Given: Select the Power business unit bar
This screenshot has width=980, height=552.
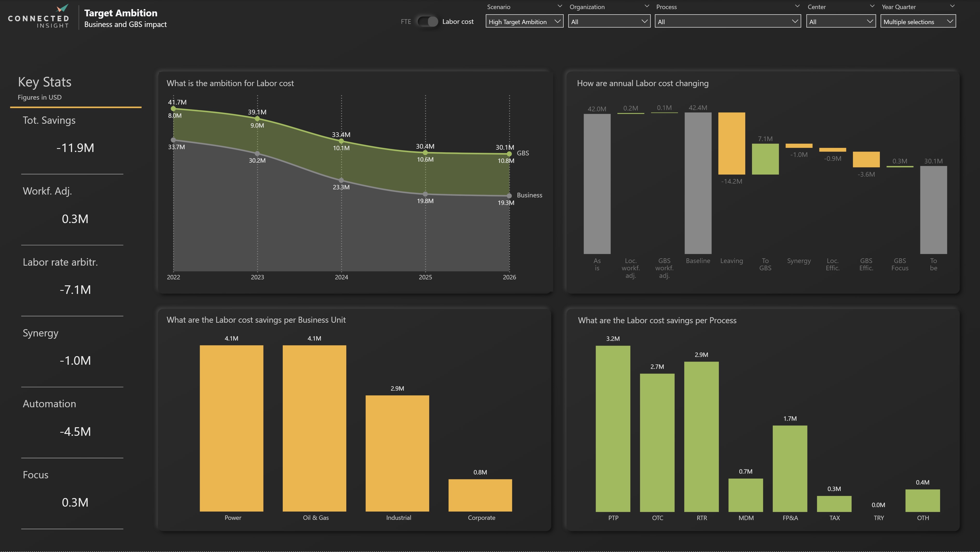Looking at the screenshot, I should [231, 428].
